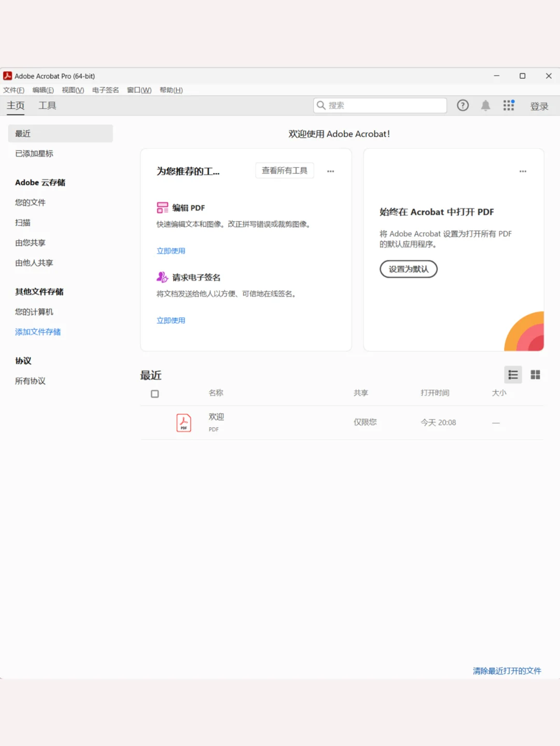Click the 登录 button

click(x=539, y=106)
